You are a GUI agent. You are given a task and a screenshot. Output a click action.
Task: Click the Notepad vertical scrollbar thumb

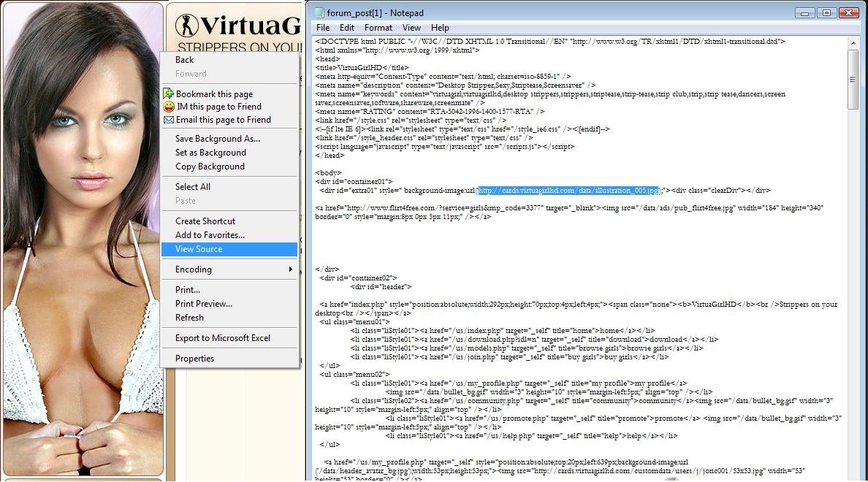click(853, 79)
